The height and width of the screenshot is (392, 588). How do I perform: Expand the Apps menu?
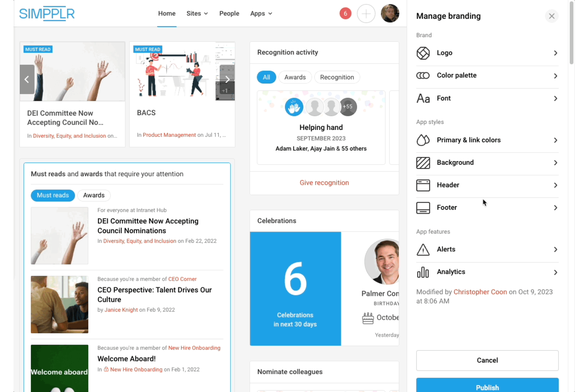pyautogui.click(x=261, y=13)
